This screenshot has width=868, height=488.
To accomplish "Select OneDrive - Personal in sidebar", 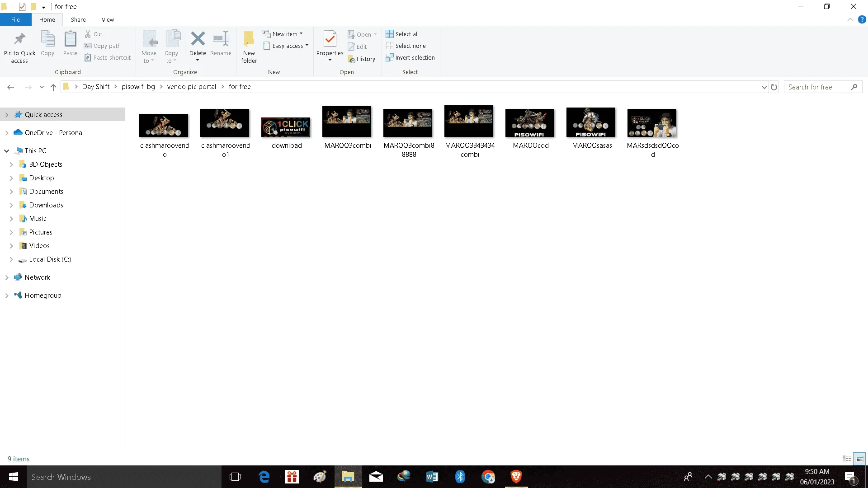I will coord(54,133).
